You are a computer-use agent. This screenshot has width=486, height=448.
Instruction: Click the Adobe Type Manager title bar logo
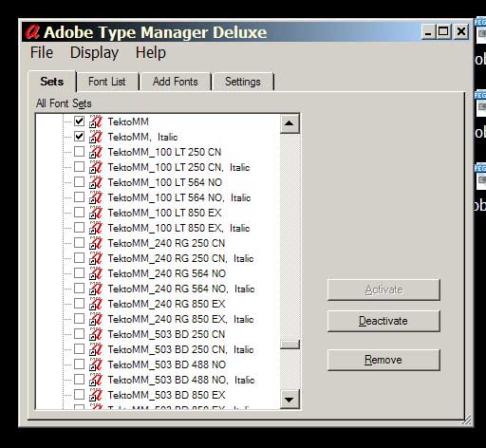click(32, 32)
